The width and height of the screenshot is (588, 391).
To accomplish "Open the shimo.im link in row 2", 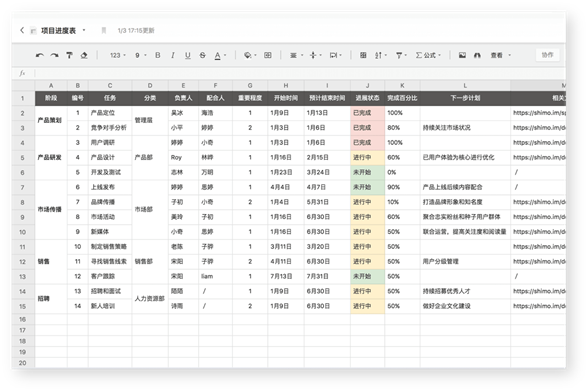I will coord(539,113).
